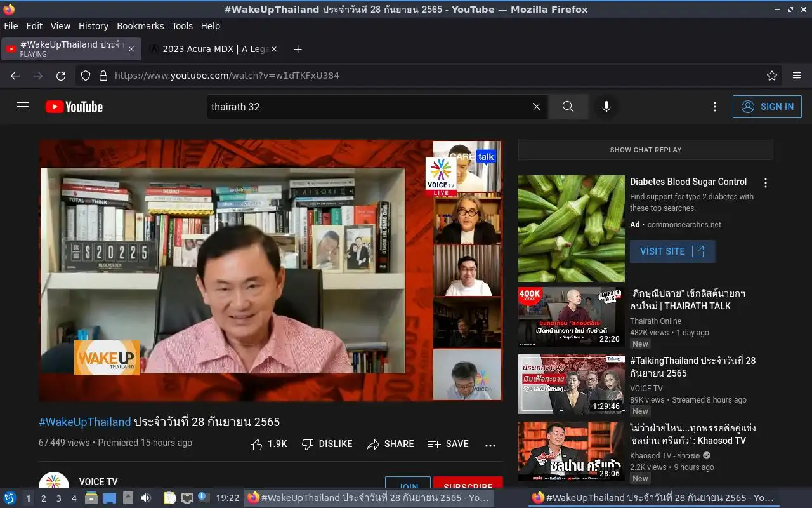
Task: Reload the page in Firefox
Action: click(x=61, y=76)
